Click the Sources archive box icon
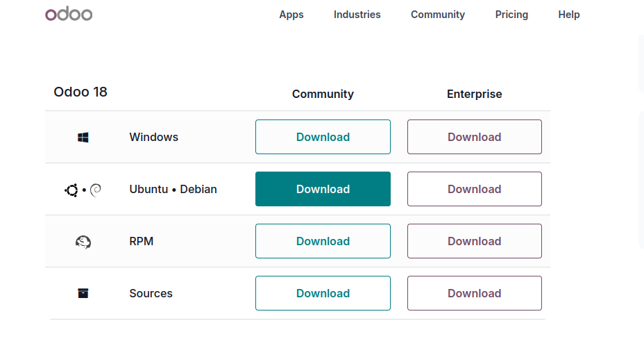 (83, 293)
